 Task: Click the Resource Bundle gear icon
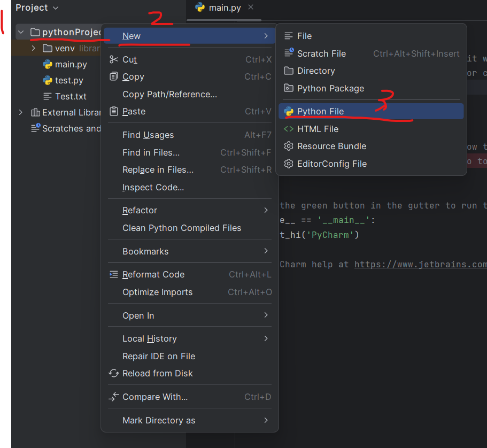(289, 146)
